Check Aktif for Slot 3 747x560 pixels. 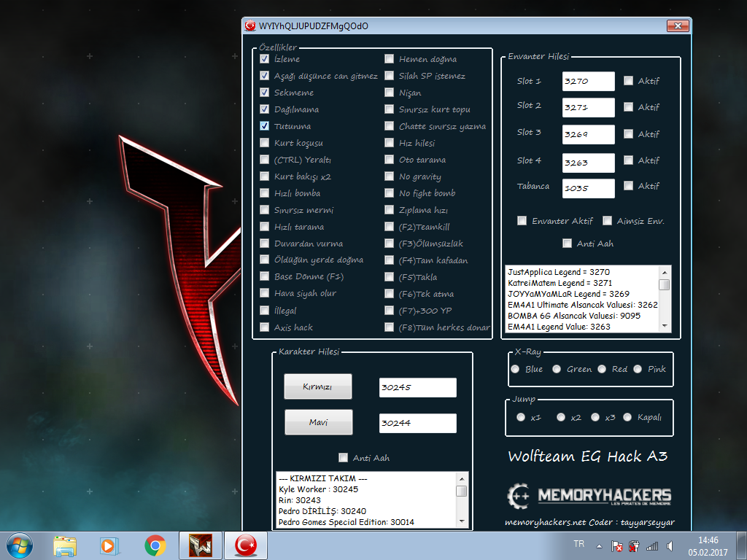(x=628, y=134)
